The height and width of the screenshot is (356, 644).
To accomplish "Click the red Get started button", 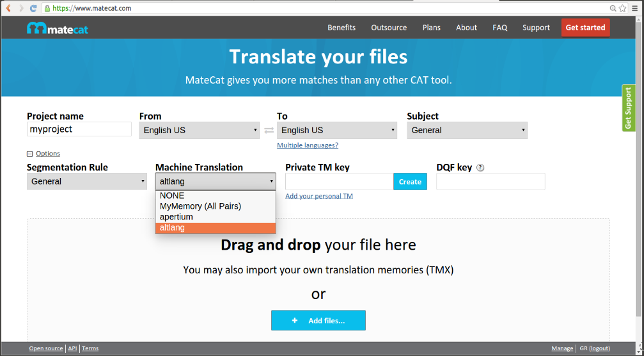I will (585, 28).
